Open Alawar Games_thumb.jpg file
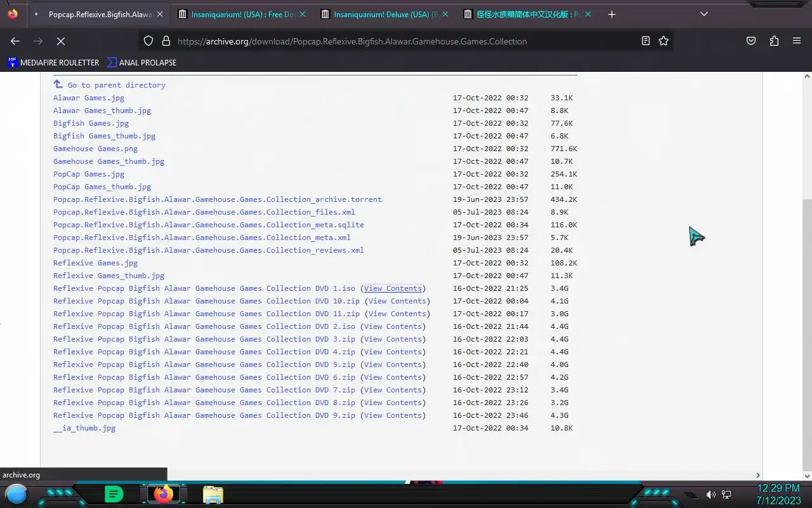Image resolution: width=812 pixels, height=508 pixels. [x=102, y=110]
